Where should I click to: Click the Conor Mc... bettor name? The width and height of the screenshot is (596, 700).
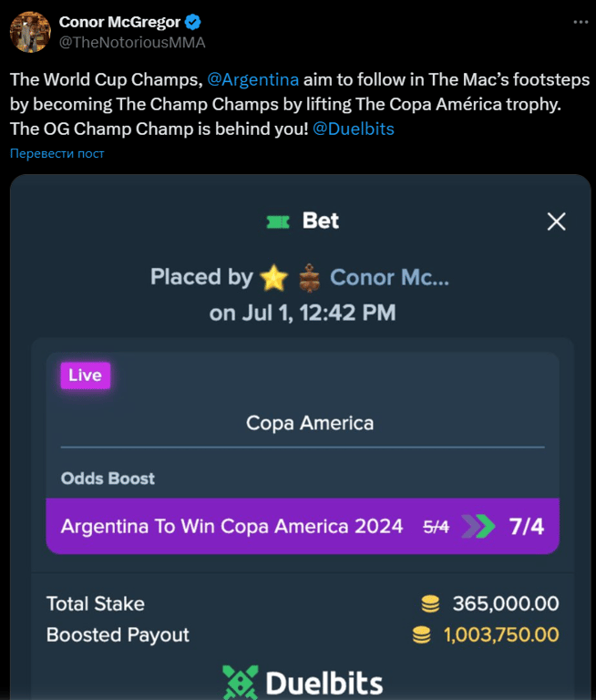point(389,277)
